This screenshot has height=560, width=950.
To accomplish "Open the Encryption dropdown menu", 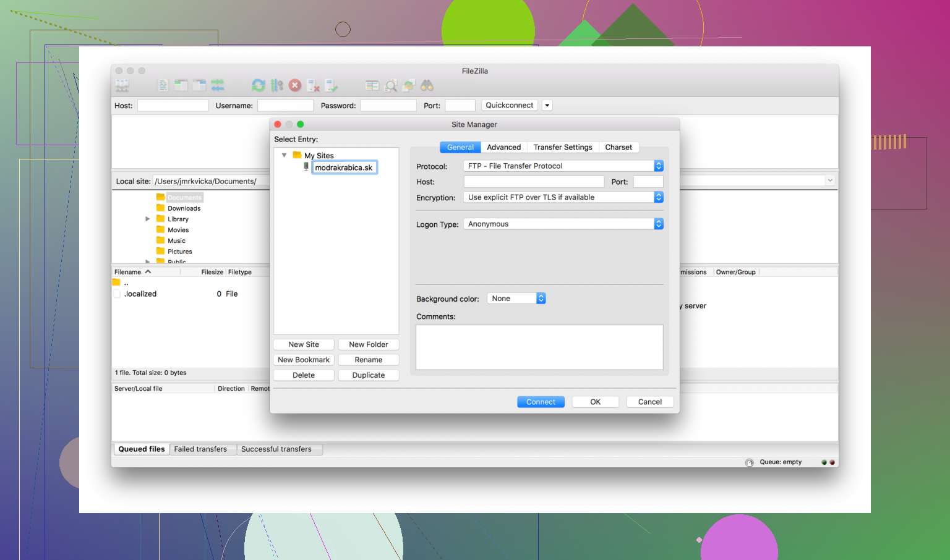I will click(658, 197).
